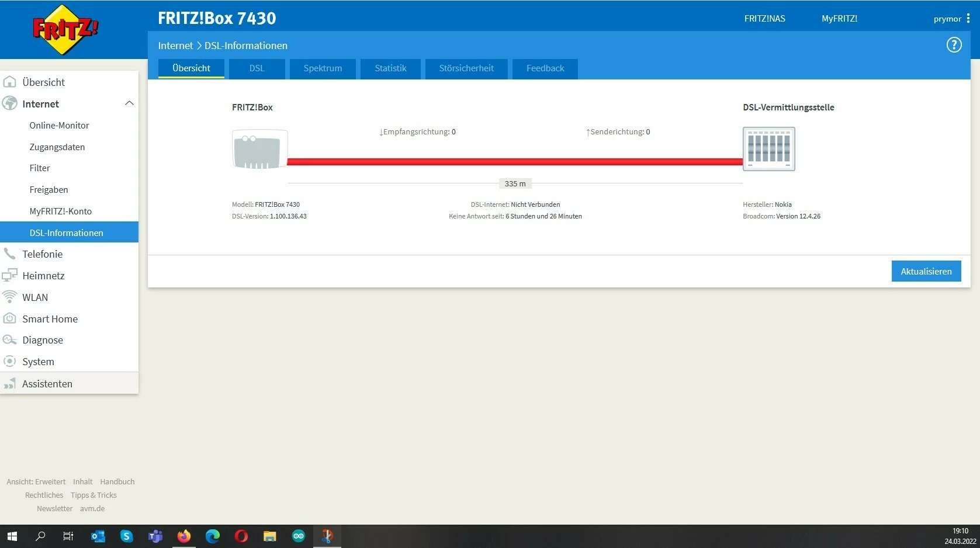Open the Störsicherheit tab
This screenshot has width=980, height=548.
point(466,68)
